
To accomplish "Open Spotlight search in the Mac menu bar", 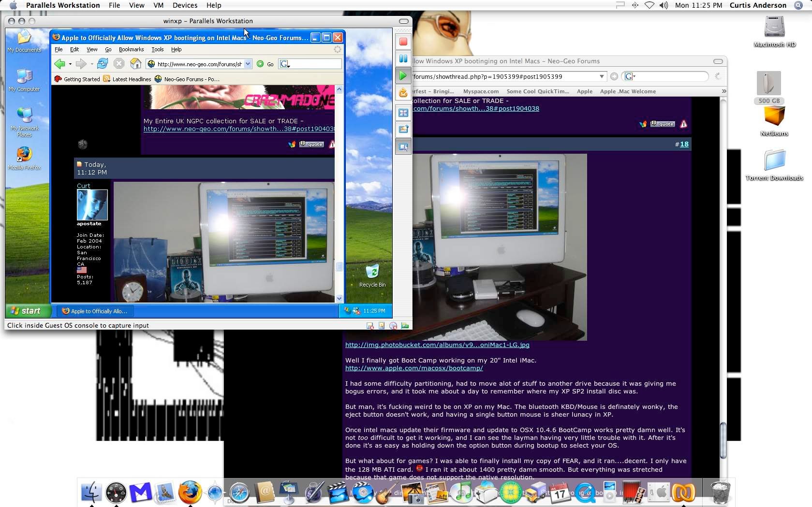I will click(x=798, y=5).
